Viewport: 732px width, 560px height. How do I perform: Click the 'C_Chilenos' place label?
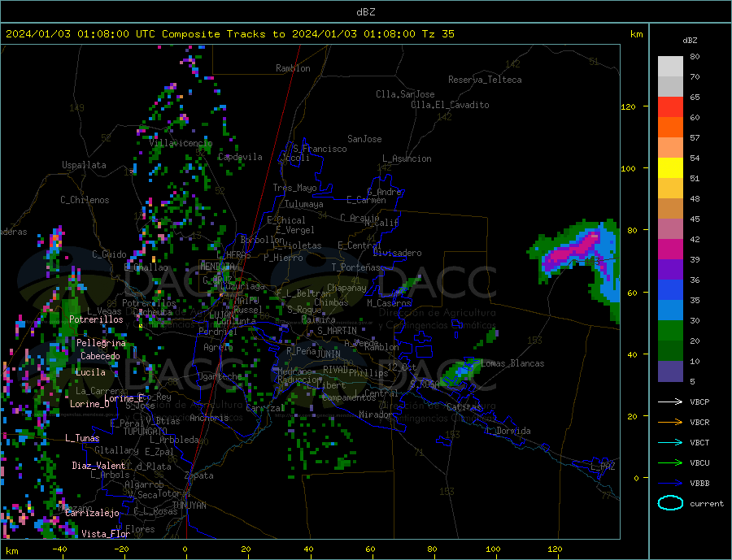tap(85, 200)
